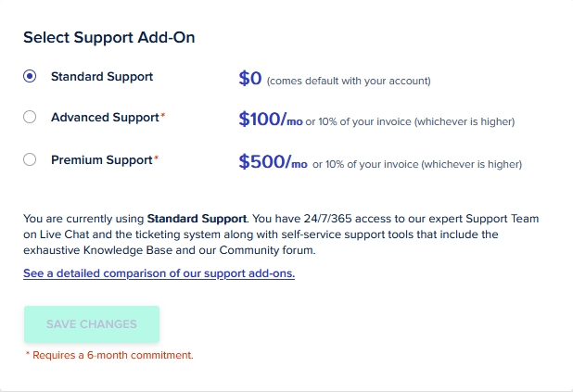573x392 pixels.
Task: Click the red asterisk after Advanced Support
Action: 163,116
